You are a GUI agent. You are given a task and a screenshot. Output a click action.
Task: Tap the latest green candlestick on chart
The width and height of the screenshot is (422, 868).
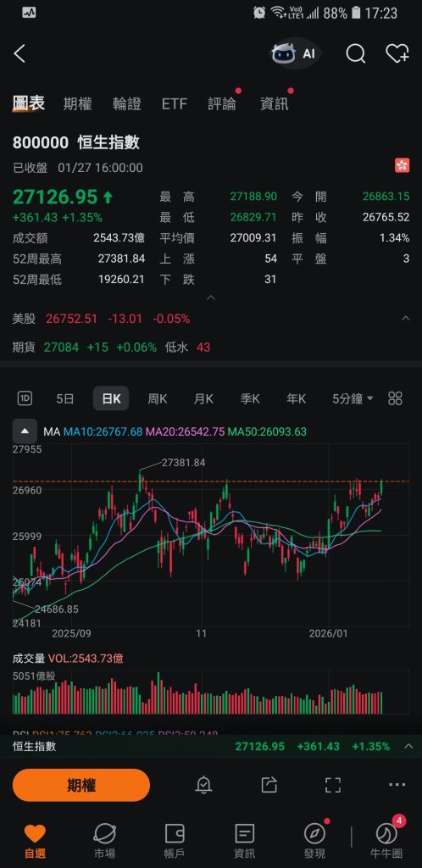(381, 487)
